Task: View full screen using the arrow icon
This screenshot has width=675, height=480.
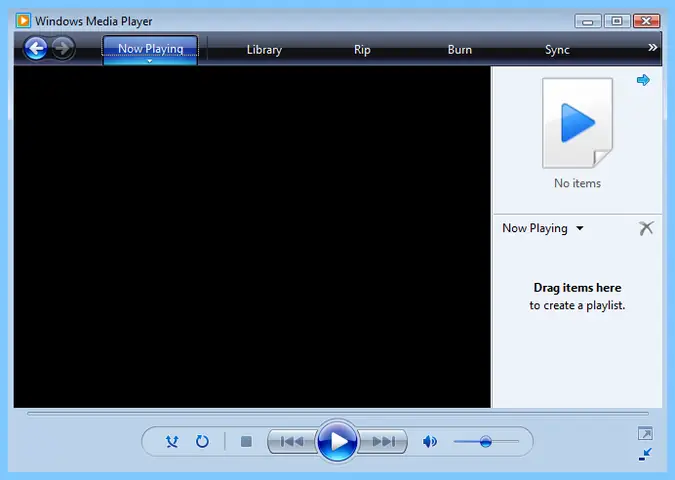Action: [645, 433]
